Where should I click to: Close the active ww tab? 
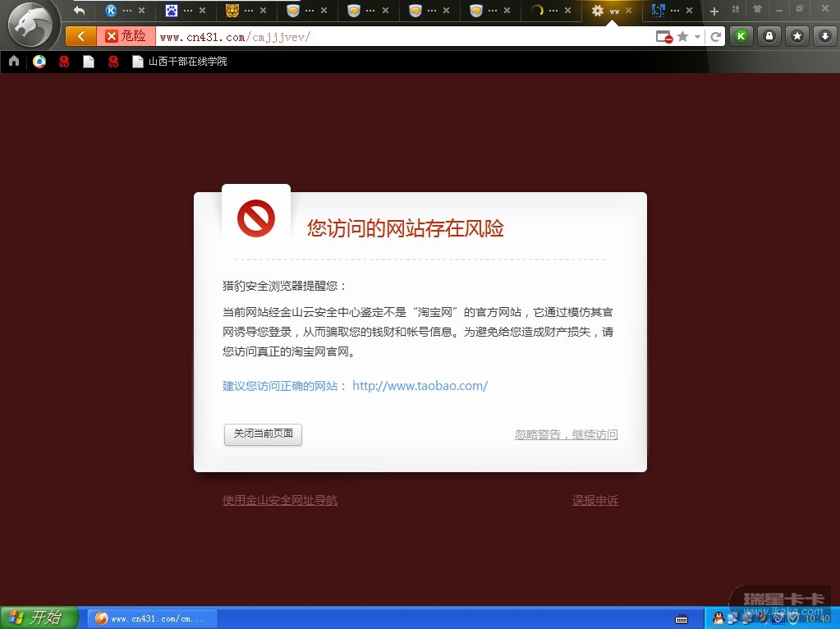629,10
